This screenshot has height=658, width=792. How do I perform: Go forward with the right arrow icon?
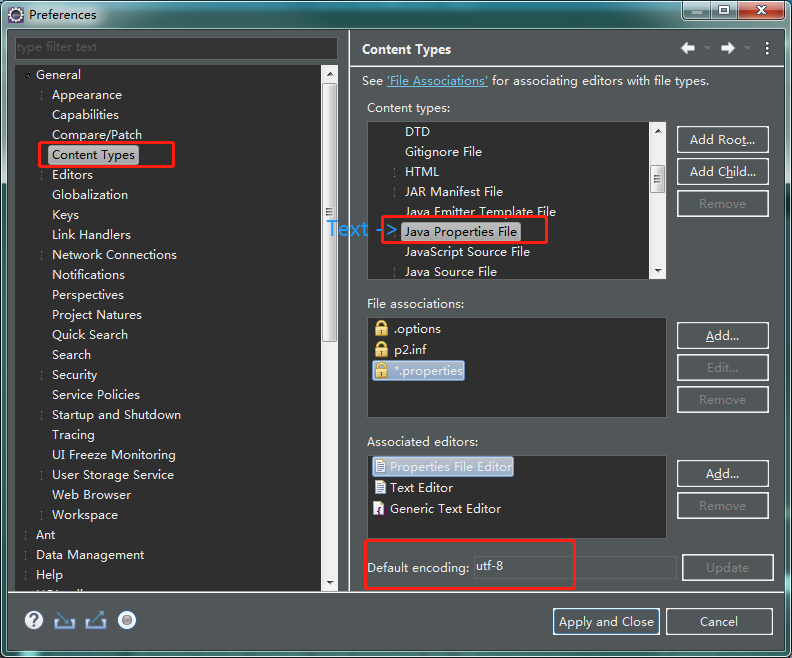727,48
